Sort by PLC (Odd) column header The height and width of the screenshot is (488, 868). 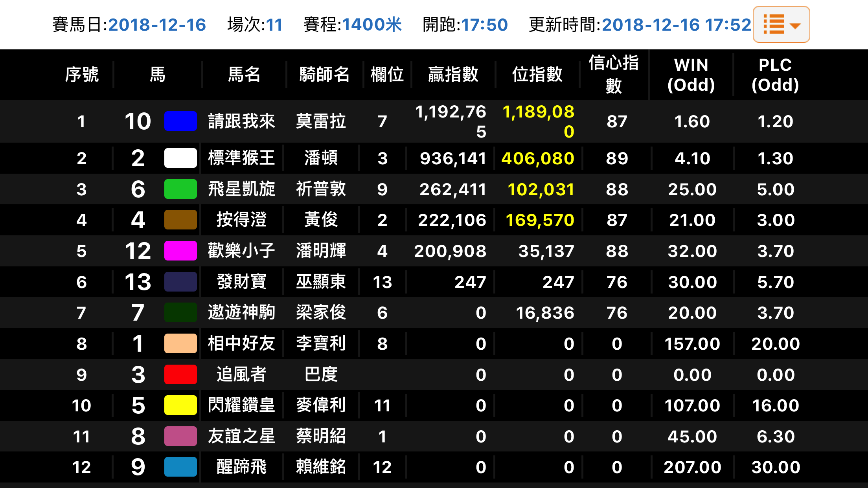pyautogui.click(x=775, y=75)
